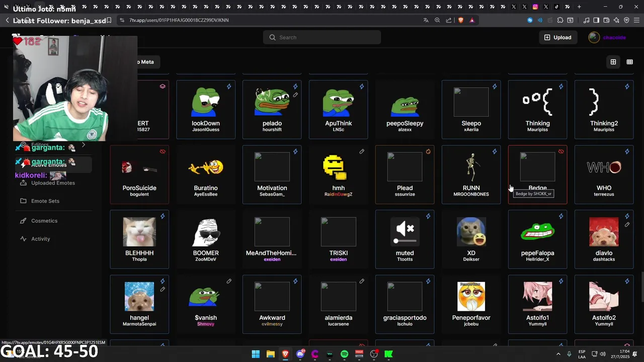
Task: Click the lightning bolt icon on lookDown card
Action: pos(229,86)
